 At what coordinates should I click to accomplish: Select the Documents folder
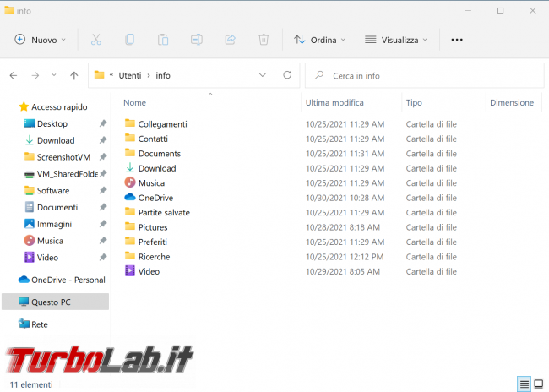[160, 154]
